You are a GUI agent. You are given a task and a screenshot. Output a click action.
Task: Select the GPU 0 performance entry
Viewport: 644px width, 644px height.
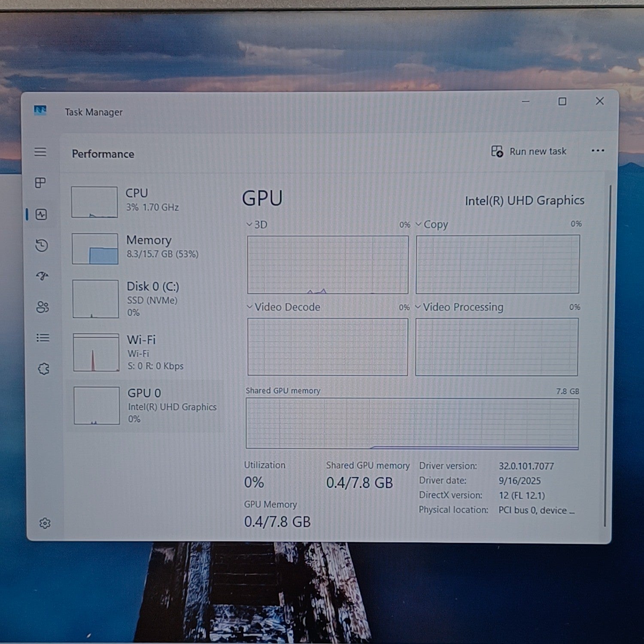[x=146, y=405]
